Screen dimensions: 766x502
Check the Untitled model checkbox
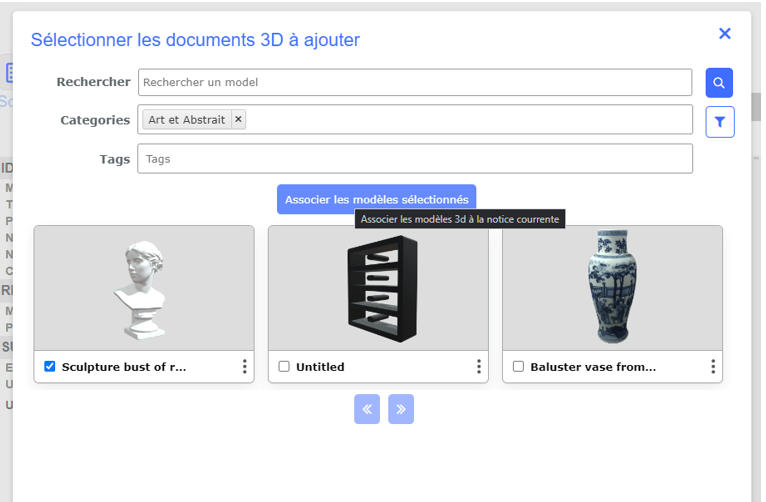click(x=284, y=367)
